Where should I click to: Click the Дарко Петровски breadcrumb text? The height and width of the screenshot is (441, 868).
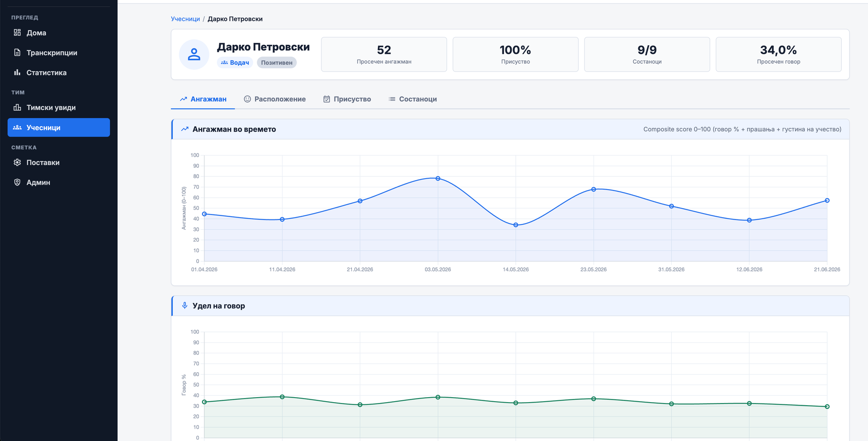[235, 19]
